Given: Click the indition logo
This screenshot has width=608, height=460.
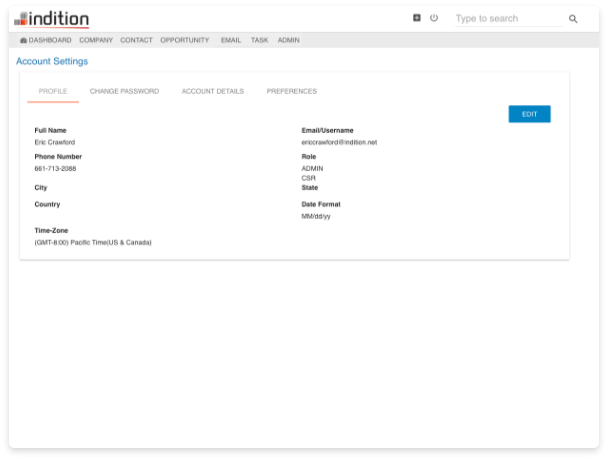Looking at the screenshot, I should [x=52, y=19].
